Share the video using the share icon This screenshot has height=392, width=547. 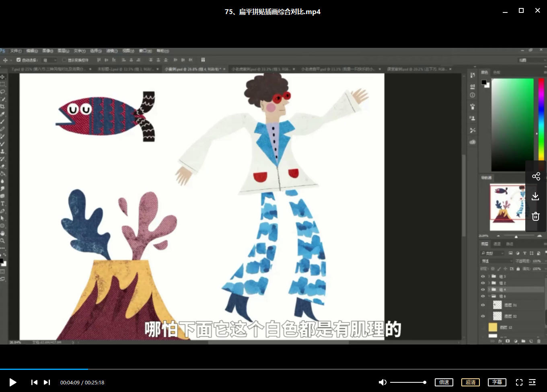point(536,177)
